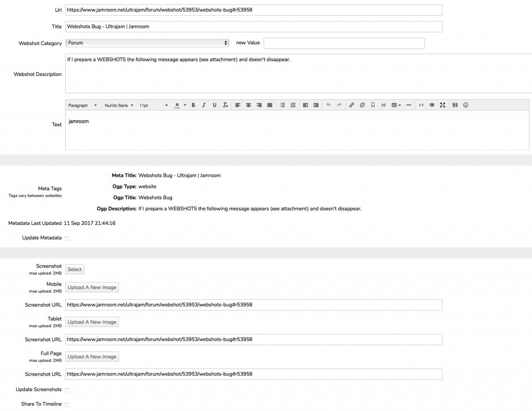Click 'Tags vary between websites' note
Image resolution: width=532 pixels, height=411 pixels.
pyautogui.click(x=35, y=196)
